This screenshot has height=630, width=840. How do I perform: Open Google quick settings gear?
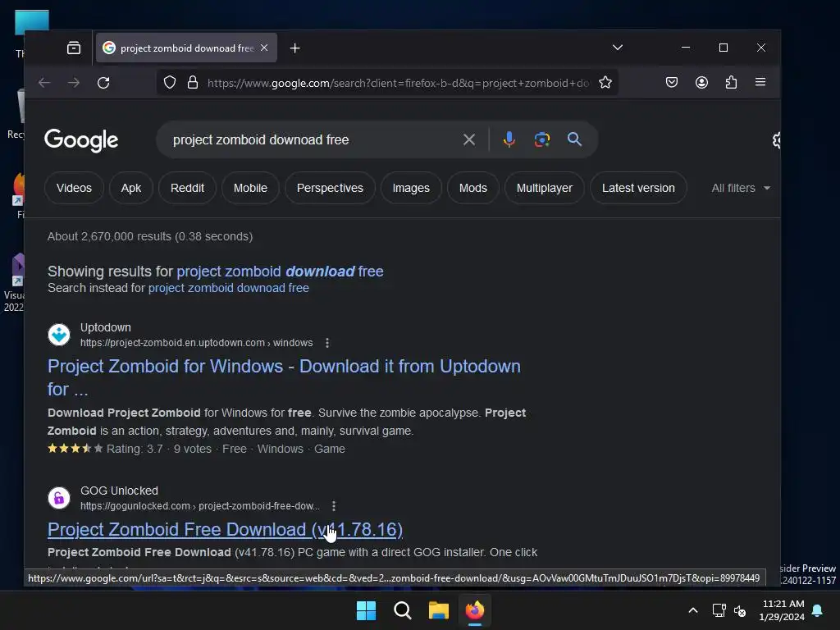(776, 140)
